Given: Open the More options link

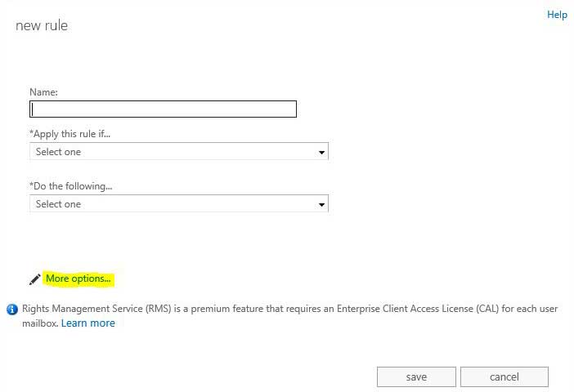Looking at the screenshot, I should pyautogui.click(x=78, y=278).
